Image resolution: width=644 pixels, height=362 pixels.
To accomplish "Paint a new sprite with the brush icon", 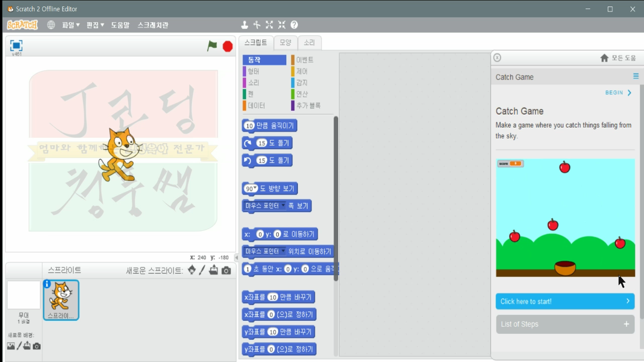I will [x=202, y=270].
